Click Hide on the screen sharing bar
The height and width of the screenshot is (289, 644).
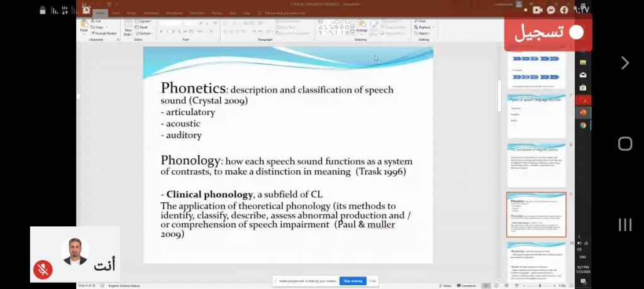372,281
